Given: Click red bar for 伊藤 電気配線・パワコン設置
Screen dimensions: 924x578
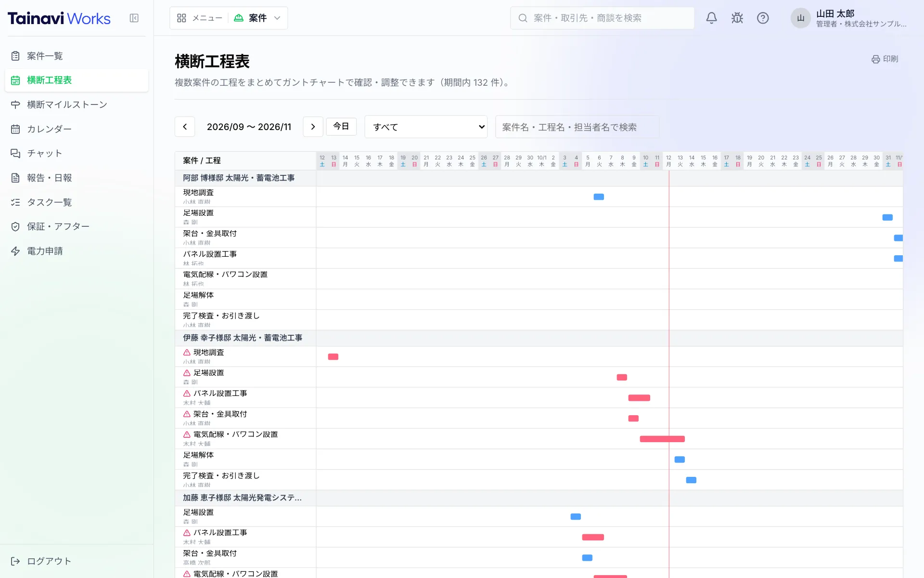Looking at the screenshot, I should pos(662,439).
